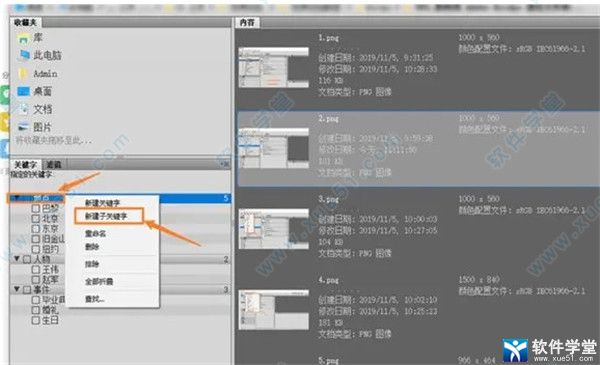This screenshot has height=365, width=600.
Task: Open the 文档 documents icon
Action: coord(24,109)
